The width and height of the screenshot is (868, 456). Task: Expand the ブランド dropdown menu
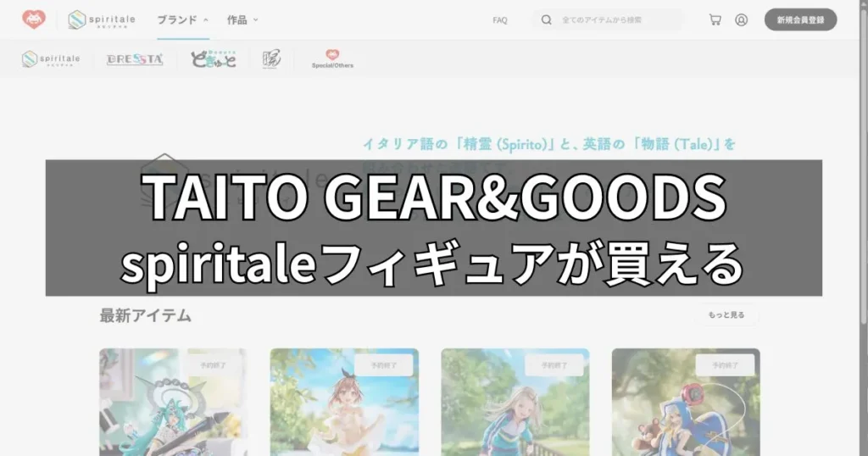point(183,20)
